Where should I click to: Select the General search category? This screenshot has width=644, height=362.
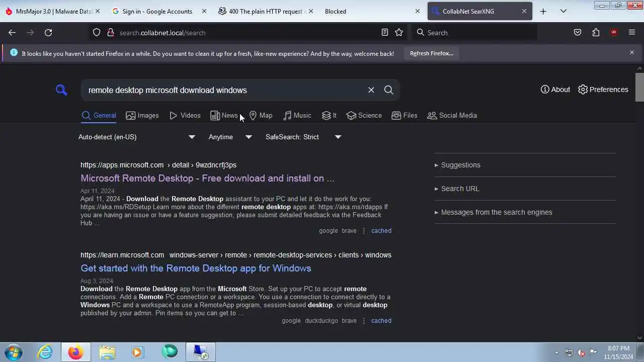tap(99, 116)
